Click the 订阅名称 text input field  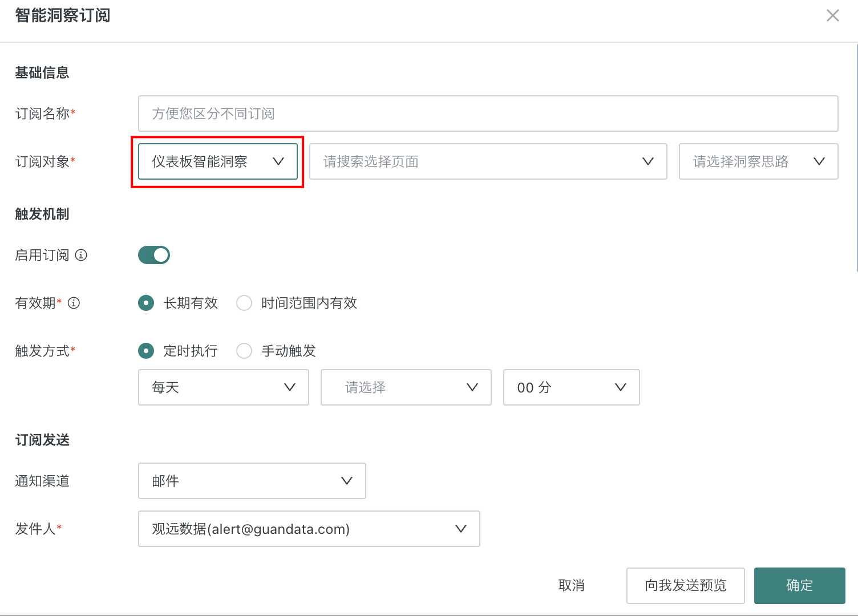coord(488,114)
